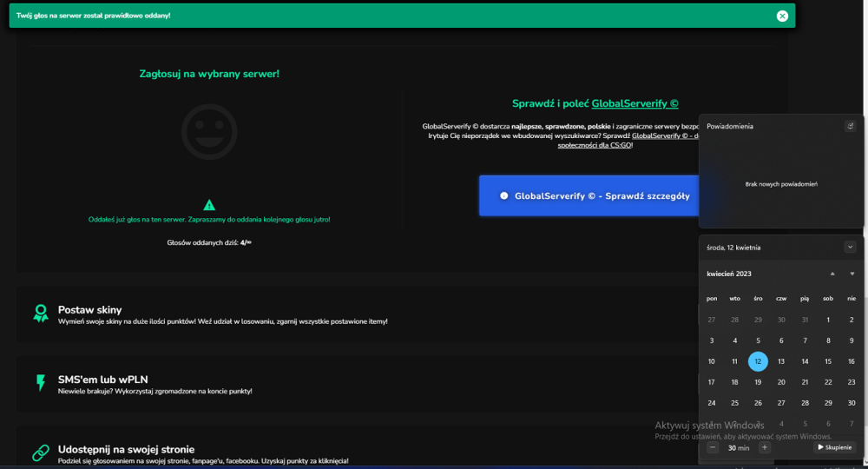Dismiss the green vote confirmation banner

782,16
